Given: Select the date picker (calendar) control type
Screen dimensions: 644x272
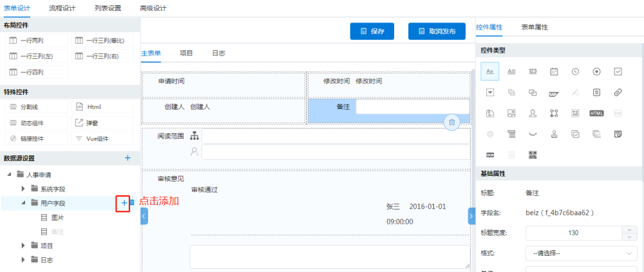Looking at the screenshot, I should pos(553,71).
